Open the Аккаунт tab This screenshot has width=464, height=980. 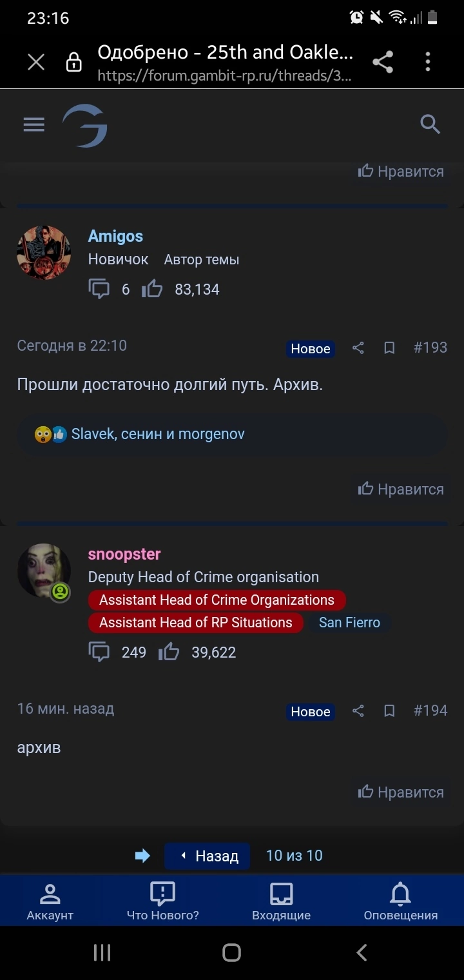[50, 901]
